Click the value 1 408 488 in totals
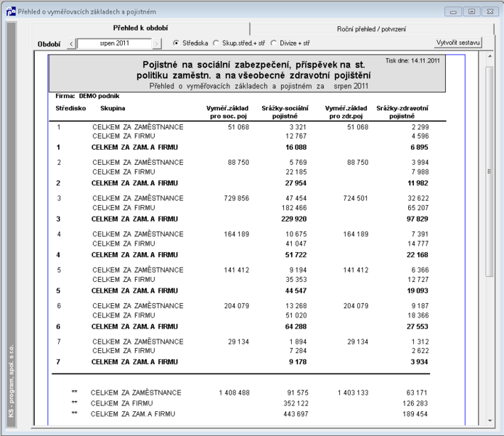This screenshot has width=504, height=436. [235, 393]
